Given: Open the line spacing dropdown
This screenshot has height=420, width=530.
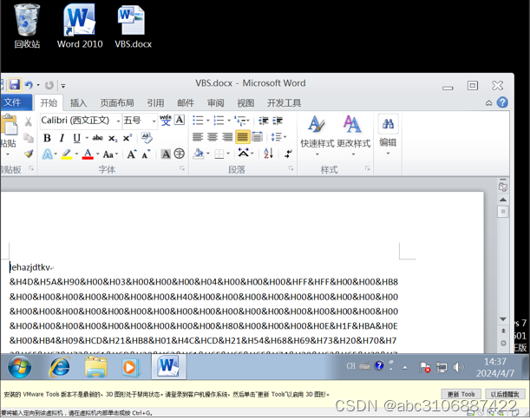Looking at the screenshot, I should coord(278,137).
